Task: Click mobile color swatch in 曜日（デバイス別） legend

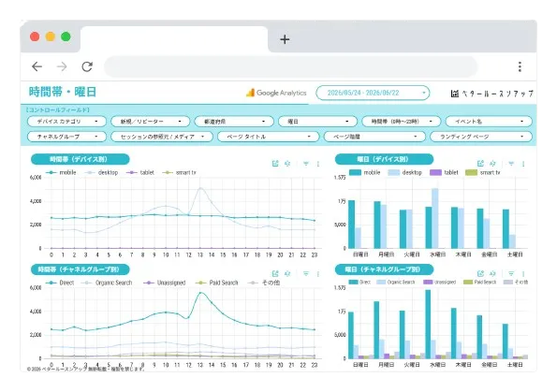Action: click(x=355, y=172)
